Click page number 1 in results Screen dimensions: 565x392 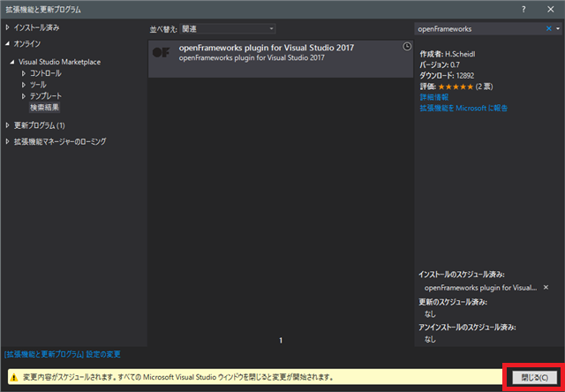[281, 340]
